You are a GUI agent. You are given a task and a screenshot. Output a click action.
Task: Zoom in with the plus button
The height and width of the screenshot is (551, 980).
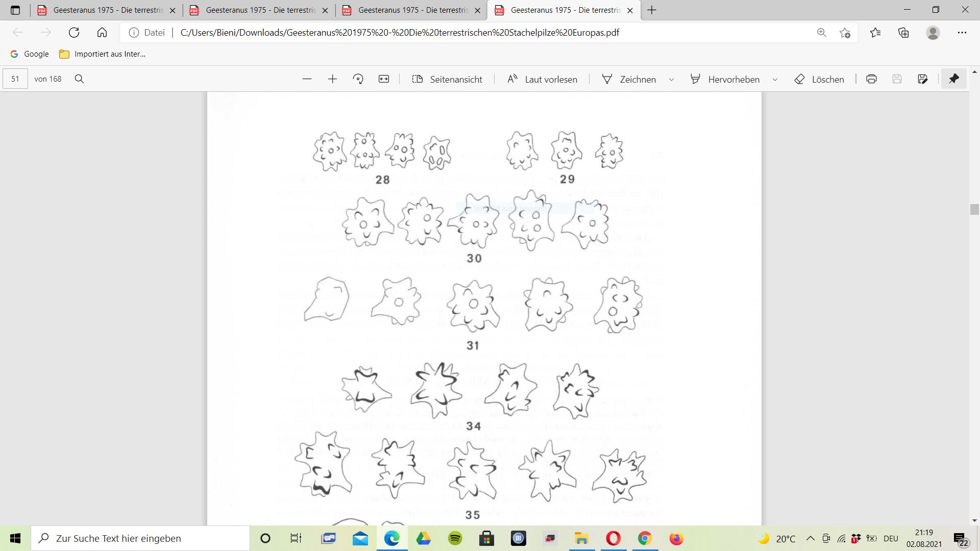(x=332, y=79)
